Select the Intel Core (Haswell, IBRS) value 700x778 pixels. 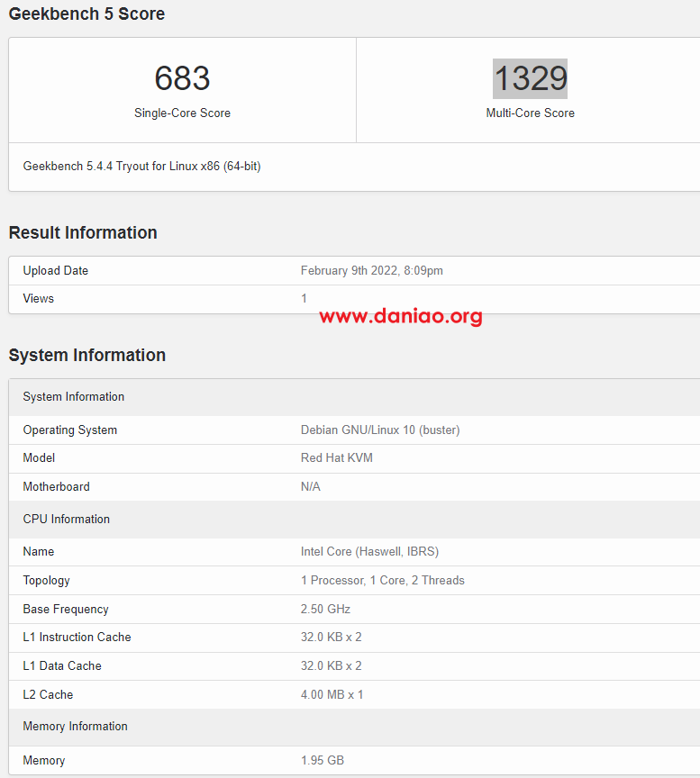pyautogui.click(x=370, y=551)
